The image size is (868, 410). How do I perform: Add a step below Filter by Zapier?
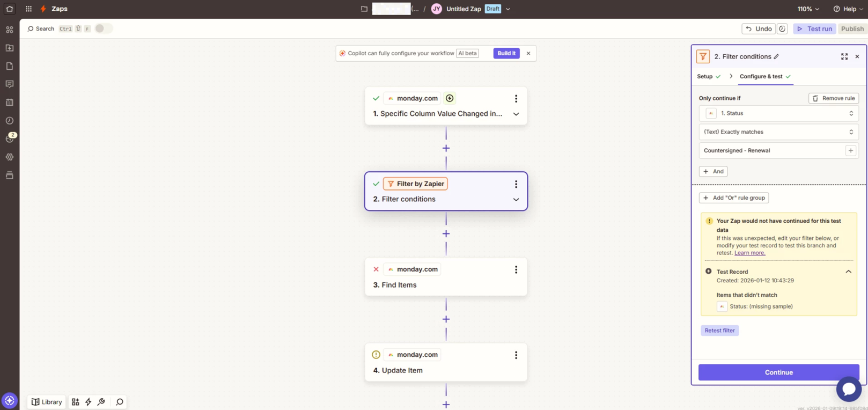click(446, 234)
